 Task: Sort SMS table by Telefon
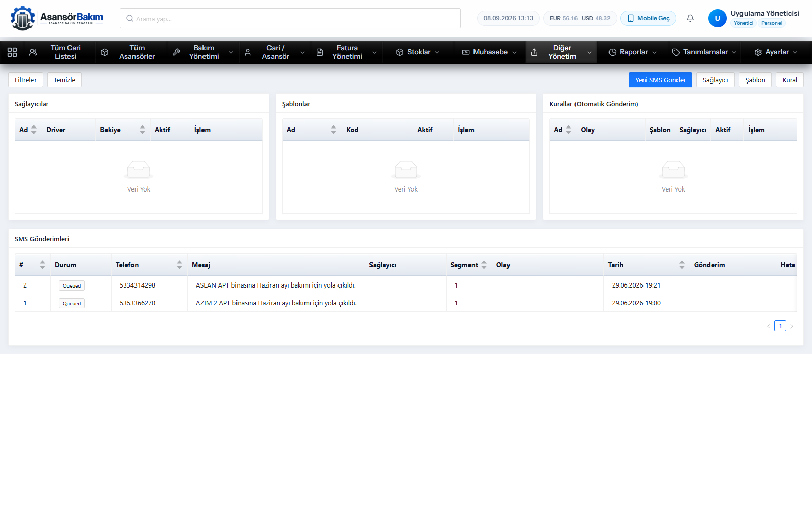click(179, 265)
